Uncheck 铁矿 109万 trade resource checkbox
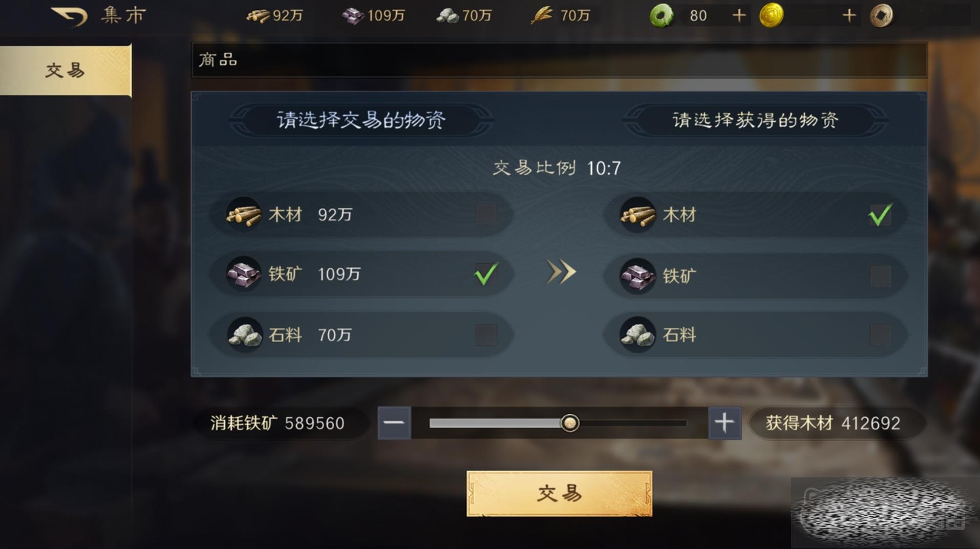This screenshot has height=549, width=980. pos(486,274)
